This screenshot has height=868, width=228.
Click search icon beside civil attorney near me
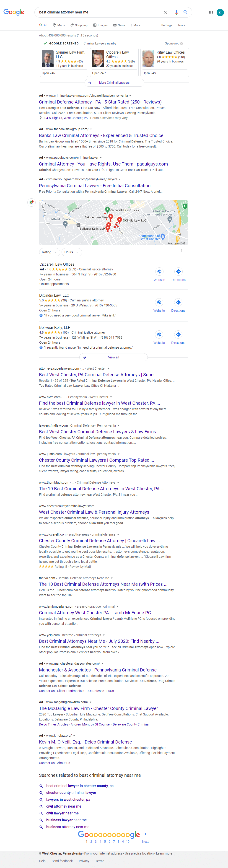click(x=41, y=807)
